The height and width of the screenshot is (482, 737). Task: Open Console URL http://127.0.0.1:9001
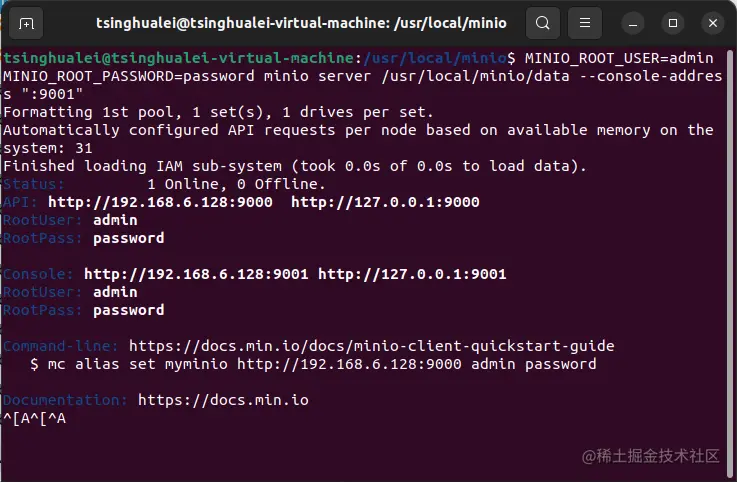point(412,274)
